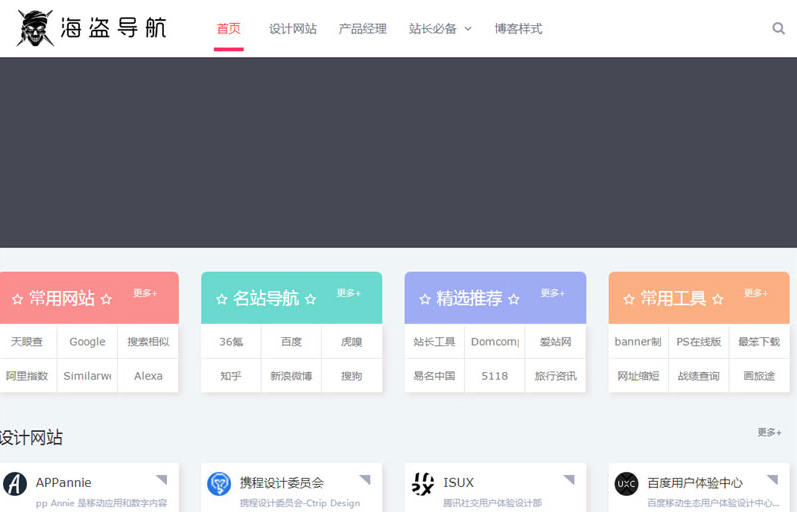
Task: Open the Domcomp link
Action: [495, 342]
